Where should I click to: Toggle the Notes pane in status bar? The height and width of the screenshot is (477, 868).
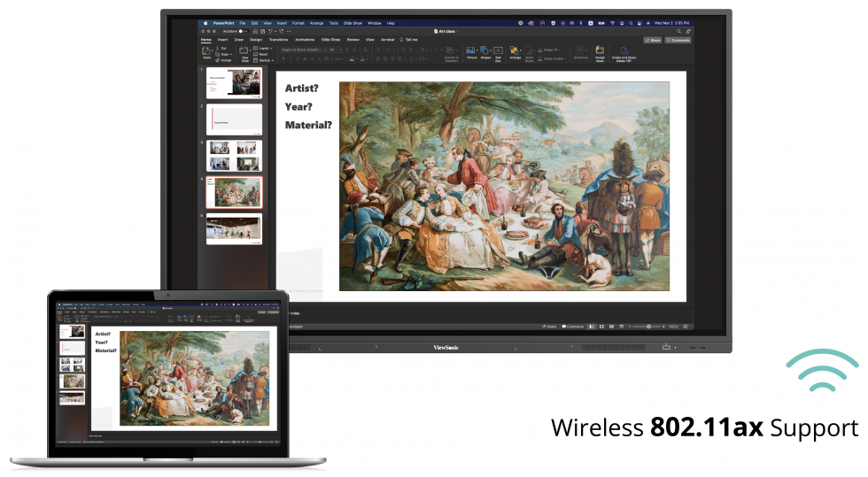point(549,327)
